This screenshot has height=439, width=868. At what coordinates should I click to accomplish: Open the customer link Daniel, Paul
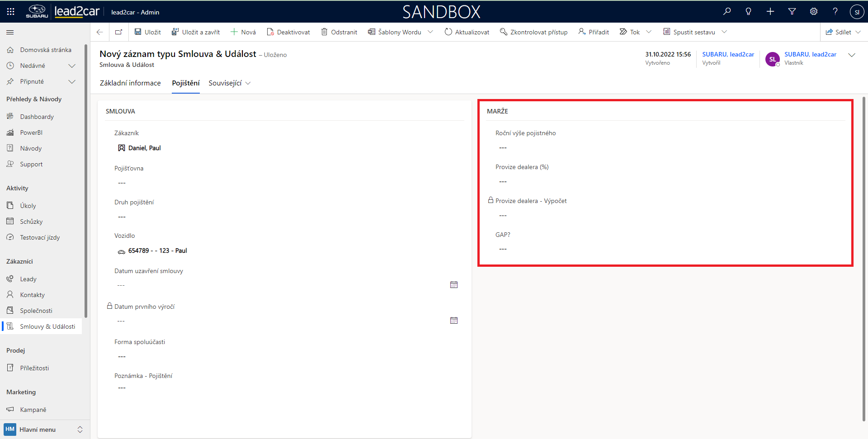click(144, 148)
